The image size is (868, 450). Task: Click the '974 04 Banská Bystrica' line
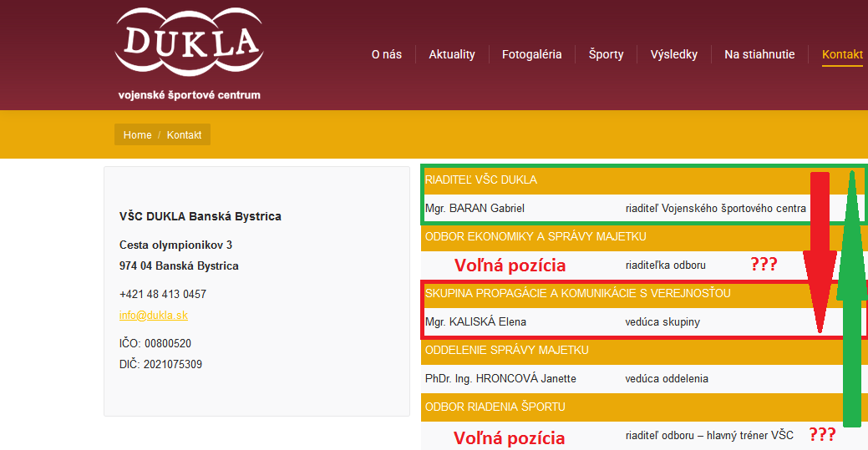[179, 265]
